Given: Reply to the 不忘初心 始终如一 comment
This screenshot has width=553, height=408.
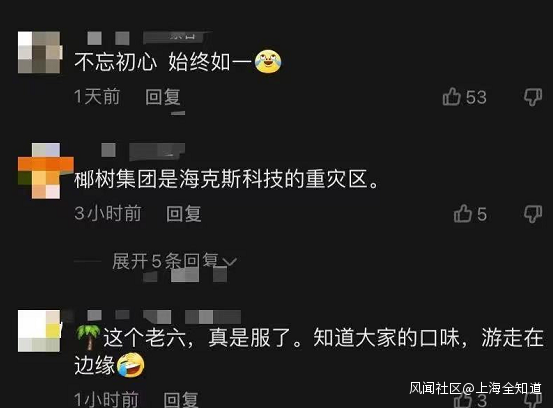Looking at the screenshot, I should 163,97.
